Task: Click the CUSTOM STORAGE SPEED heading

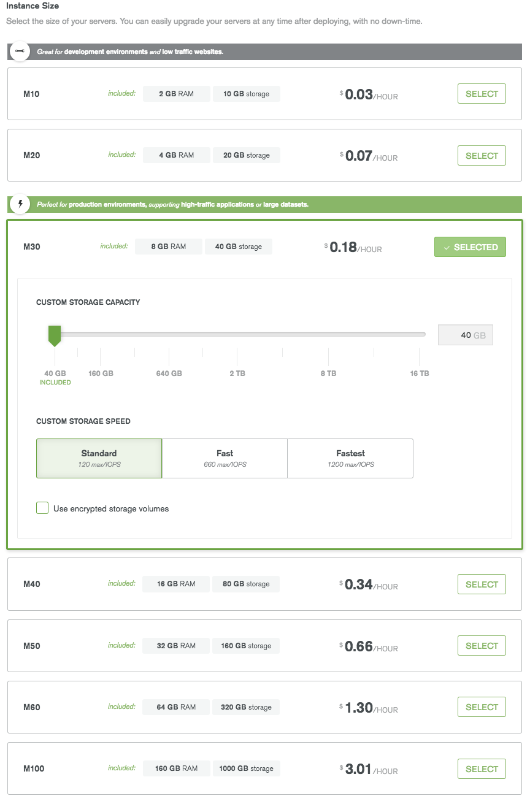Action: (83, 421)
